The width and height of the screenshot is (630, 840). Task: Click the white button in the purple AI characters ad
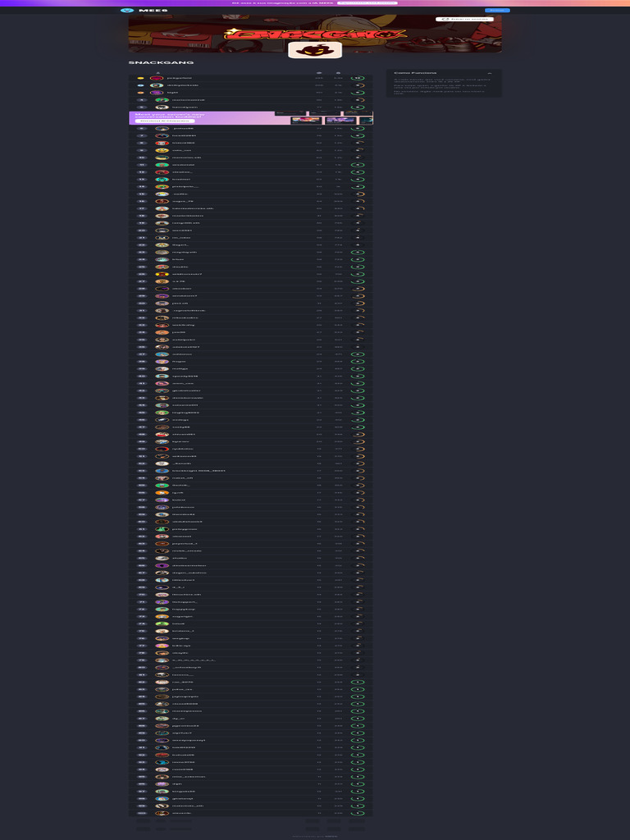(x=164, y=121)
